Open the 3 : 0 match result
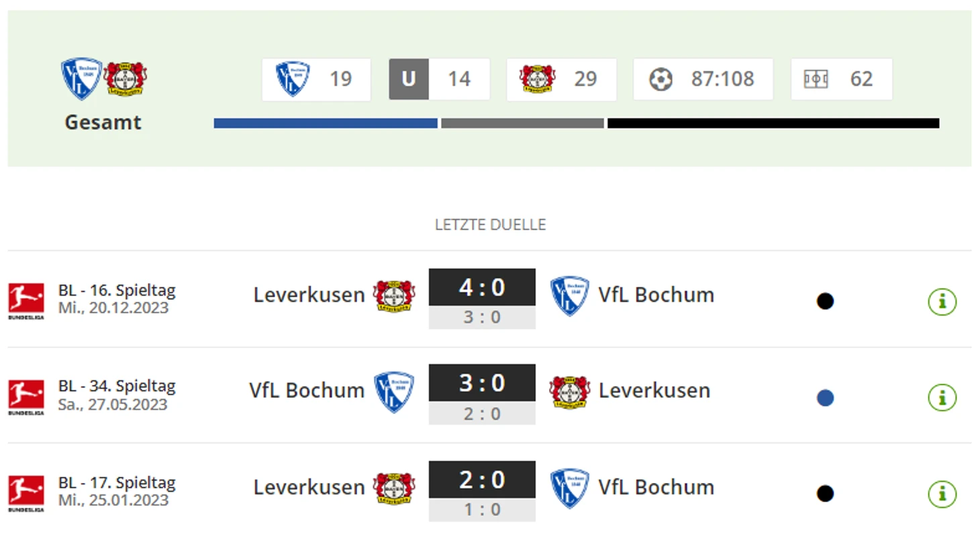This screenshot has height=536, width=980. [482, 383]
